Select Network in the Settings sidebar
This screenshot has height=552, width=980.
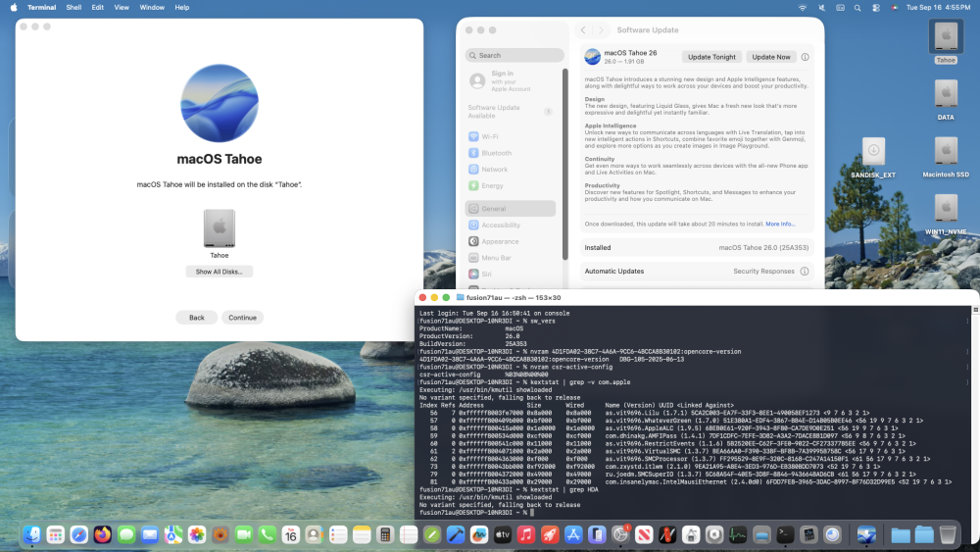(x=510, y=170)
